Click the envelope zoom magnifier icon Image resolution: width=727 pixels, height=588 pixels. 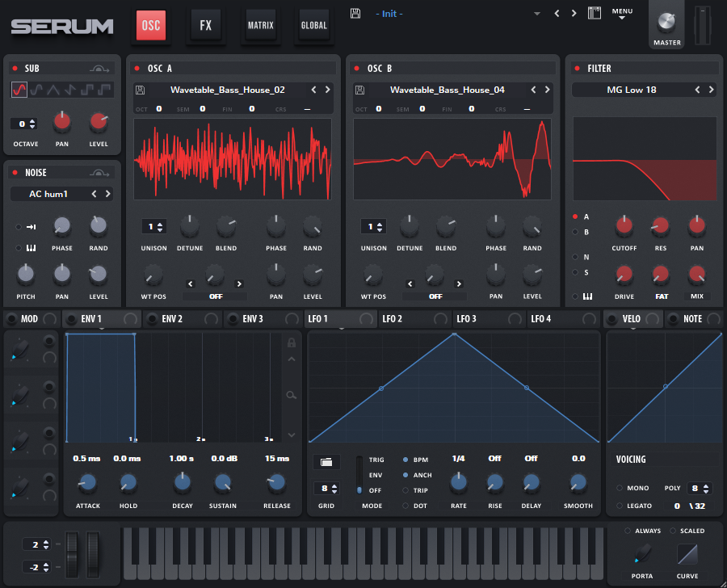[291, 395]
